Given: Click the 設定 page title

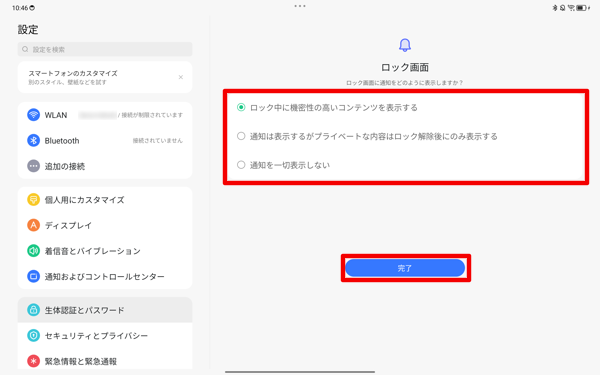Looking at the screenshot, I should click(x=28, y=29).
